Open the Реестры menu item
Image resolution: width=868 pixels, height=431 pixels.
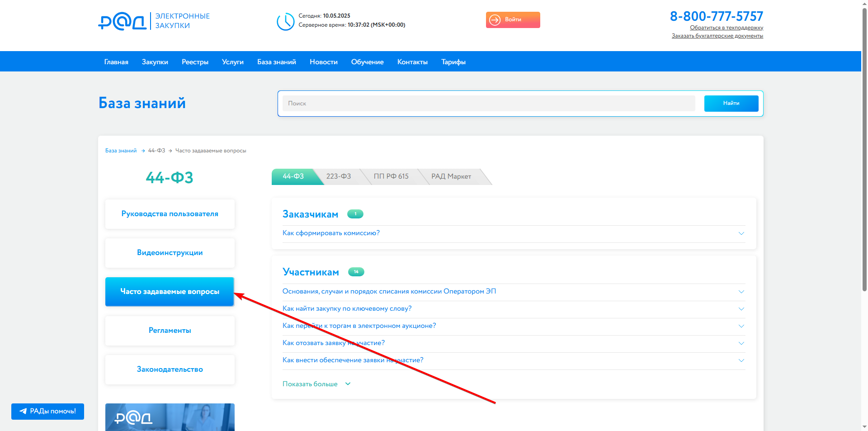tap(195, 62)
